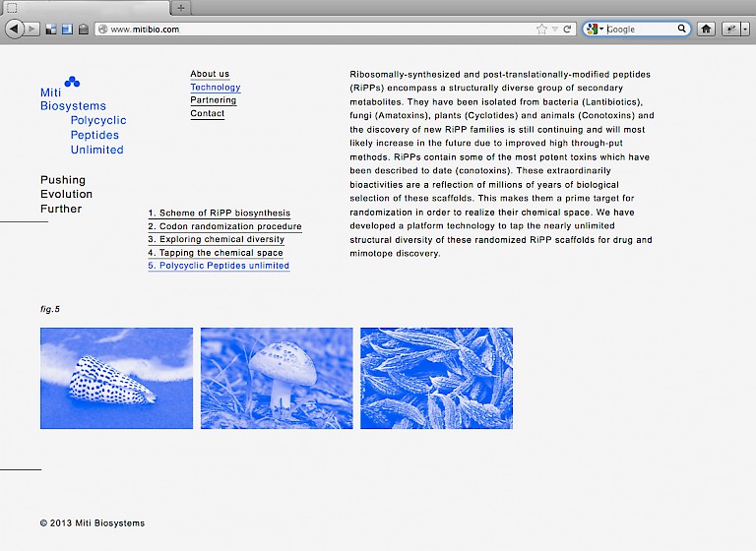
Task: Click the browser Back arrow button
Action: 14,29
